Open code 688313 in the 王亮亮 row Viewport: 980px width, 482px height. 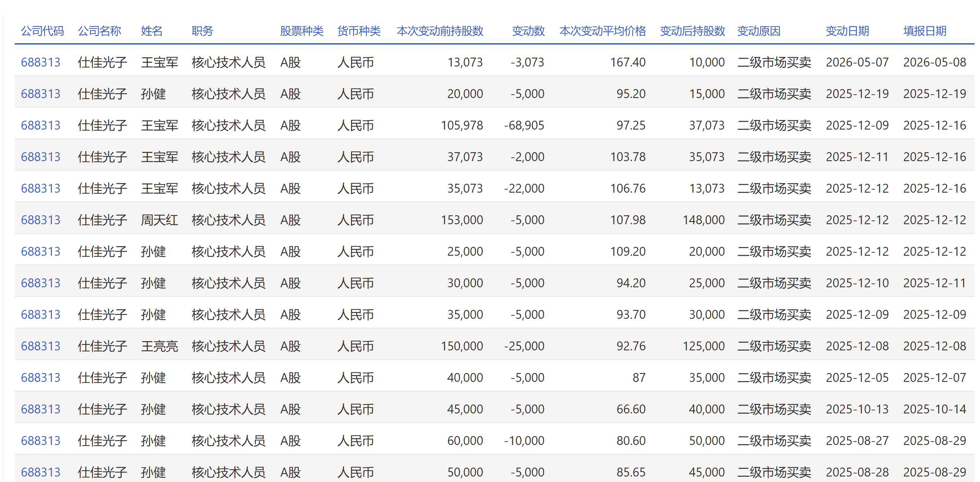coord(41,346)
